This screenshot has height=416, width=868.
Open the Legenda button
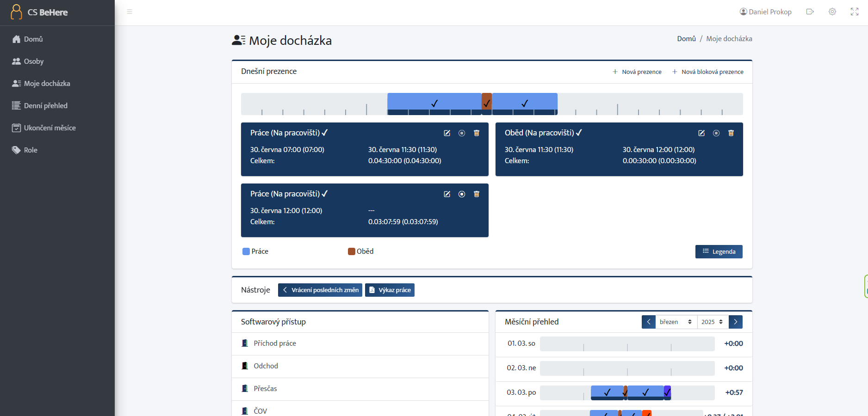point(719,251)
